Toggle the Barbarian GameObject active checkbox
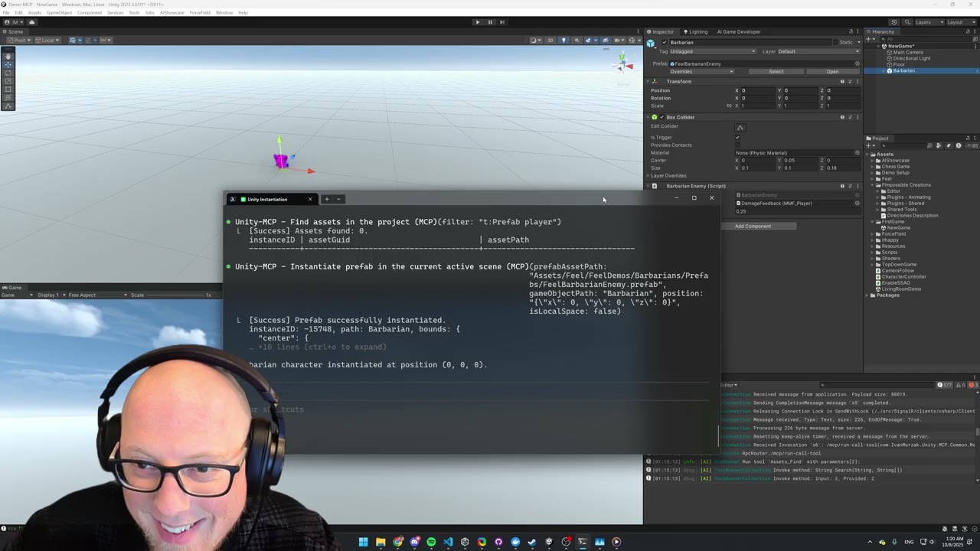 pos(664,43)
